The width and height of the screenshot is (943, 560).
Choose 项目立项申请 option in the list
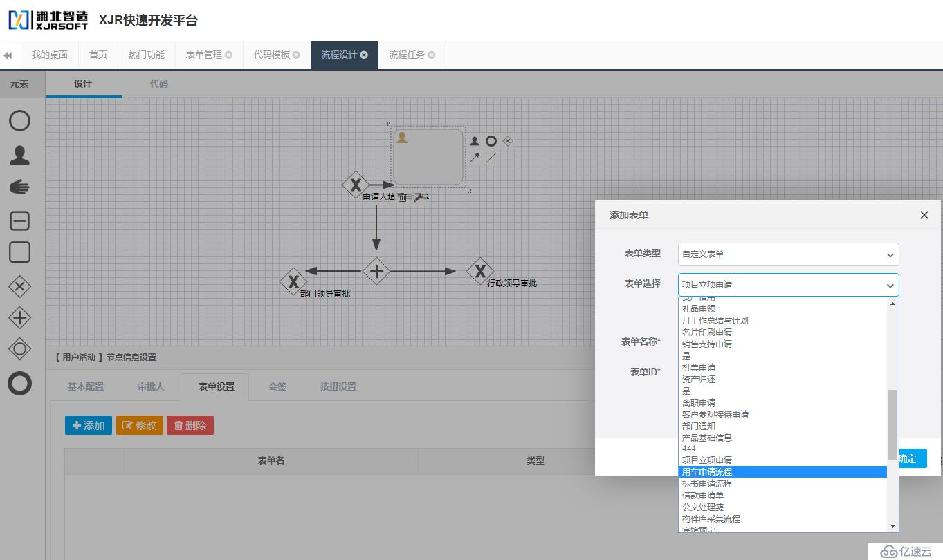(782, 460)
